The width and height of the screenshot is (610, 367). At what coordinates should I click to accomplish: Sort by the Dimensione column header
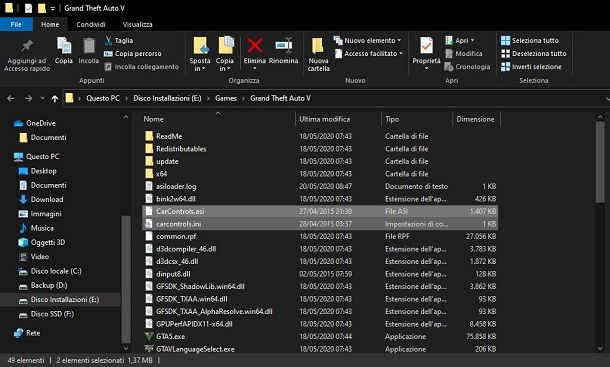[x=476, y=119]
